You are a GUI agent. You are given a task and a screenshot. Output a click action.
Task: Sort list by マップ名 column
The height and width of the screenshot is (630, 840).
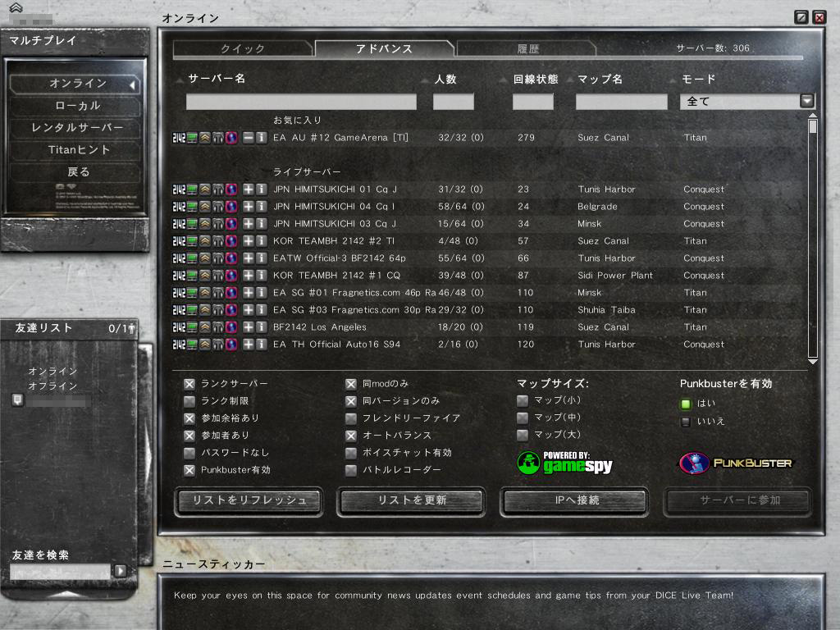[600, 80]
